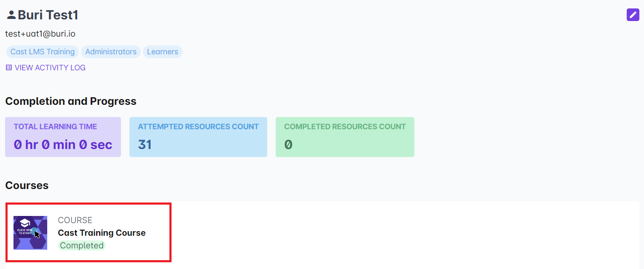Screen dimensions: 644x269
Task: Click the Courses section heading
Action: [x=27, y=185]
